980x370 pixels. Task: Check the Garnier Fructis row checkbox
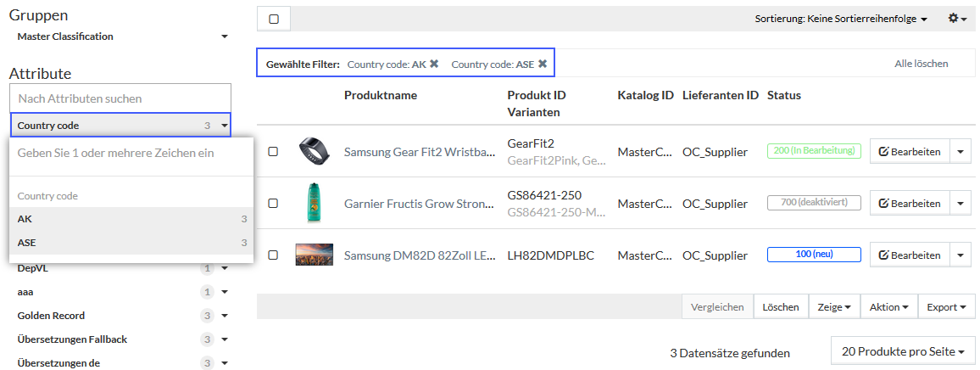(x=273, y=204)
